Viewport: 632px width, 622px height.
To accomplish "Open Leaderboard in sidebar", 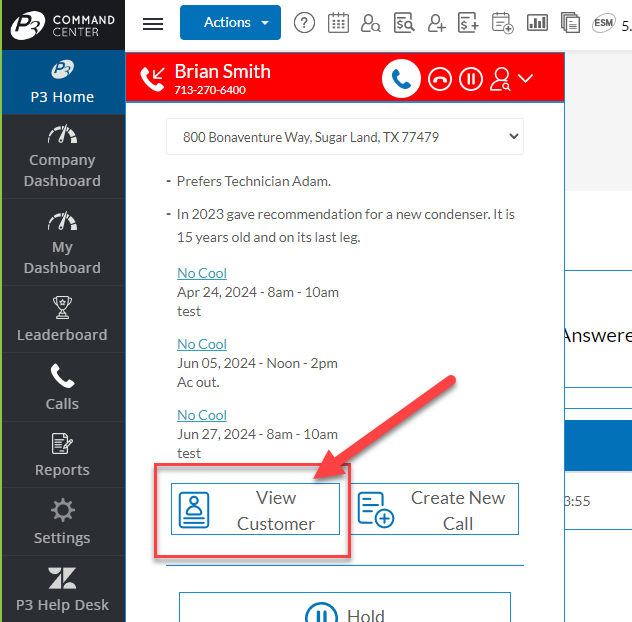I will tap(63, 319).
